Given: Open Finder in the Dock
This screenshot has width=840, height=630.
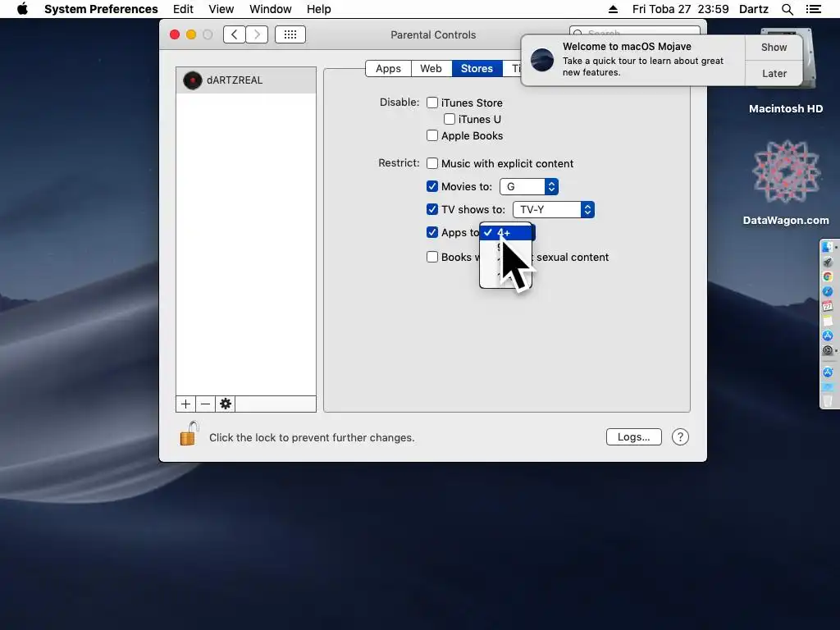Looking at the screenshot, I should coord(828,247).
